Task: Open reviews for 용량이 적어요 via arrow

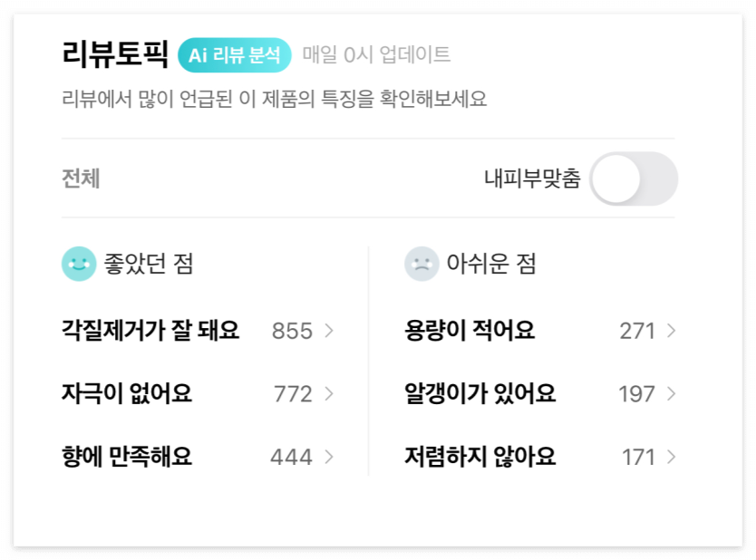Action: pyautogui.click(x=672, y=332)
